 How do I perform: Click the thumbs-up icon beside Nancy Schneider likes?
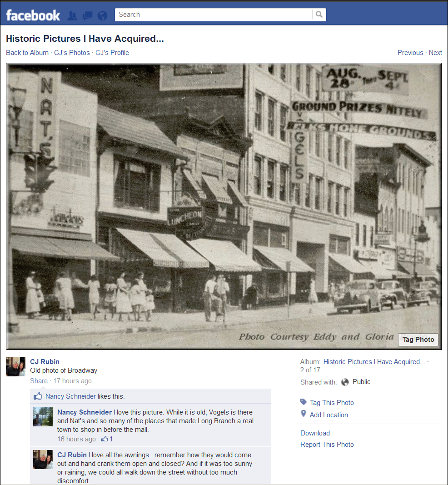tap(38, 396)
